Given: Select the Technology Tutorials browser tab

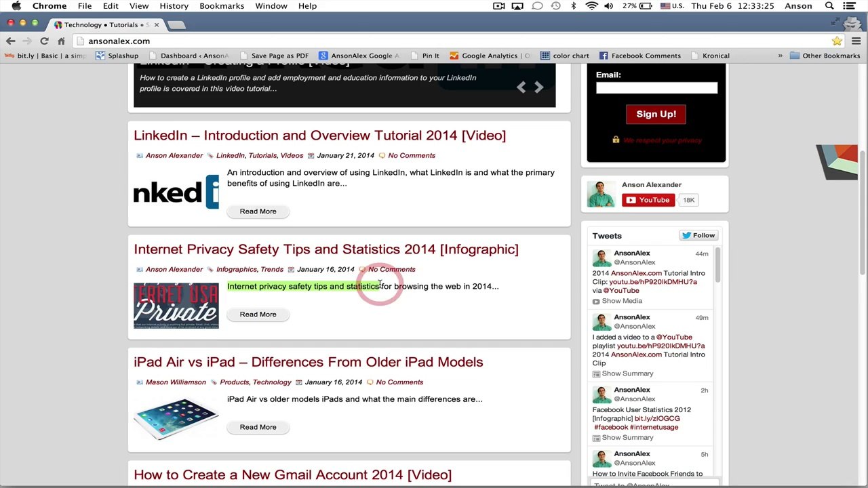Looking at the screenshot, I should coord(106,25).
